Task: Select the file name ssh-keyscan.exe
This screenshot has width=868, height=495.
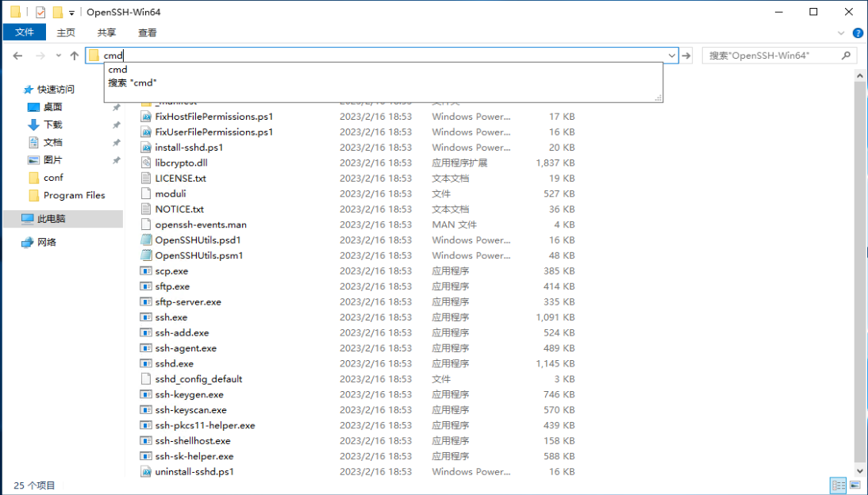Action: 191,410
